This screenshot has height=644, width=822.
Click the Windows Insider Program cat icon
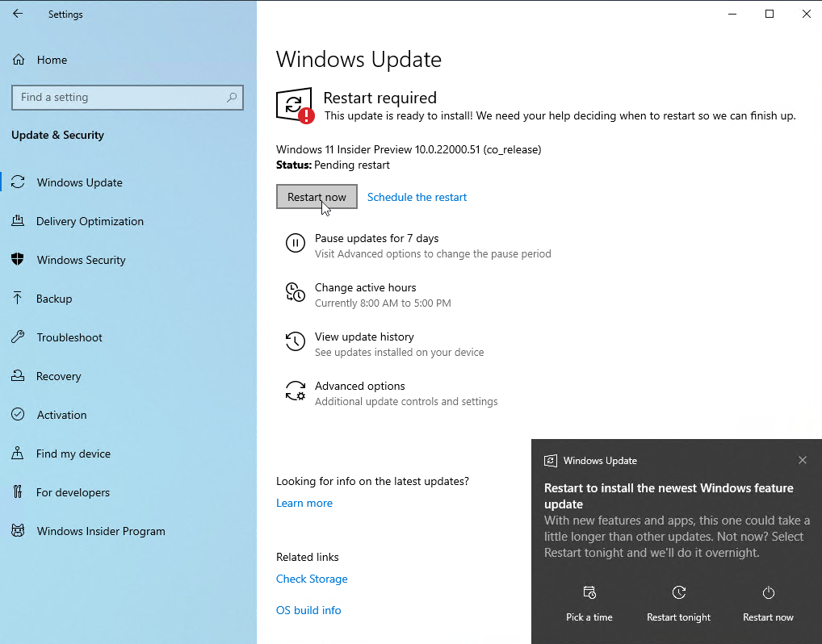(18, 531)
